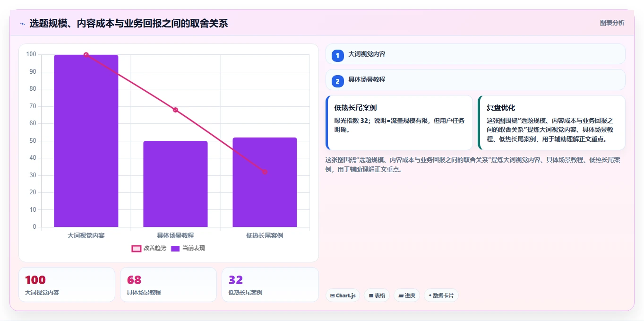Click the Chart.js tag

[x=343, y=295]
